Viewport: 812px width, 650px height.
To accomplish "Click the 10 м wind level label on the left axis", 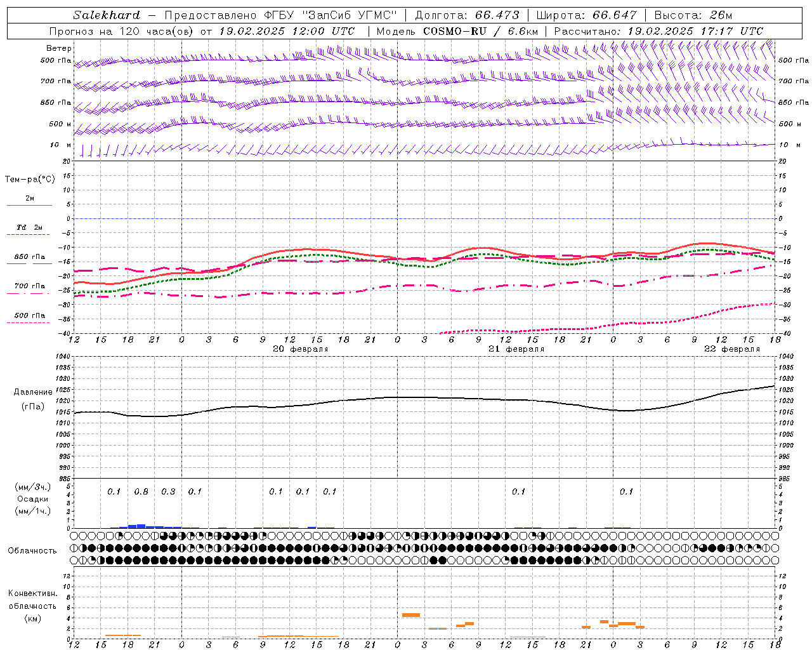I will pyautogui.click(x=60, y=145).
